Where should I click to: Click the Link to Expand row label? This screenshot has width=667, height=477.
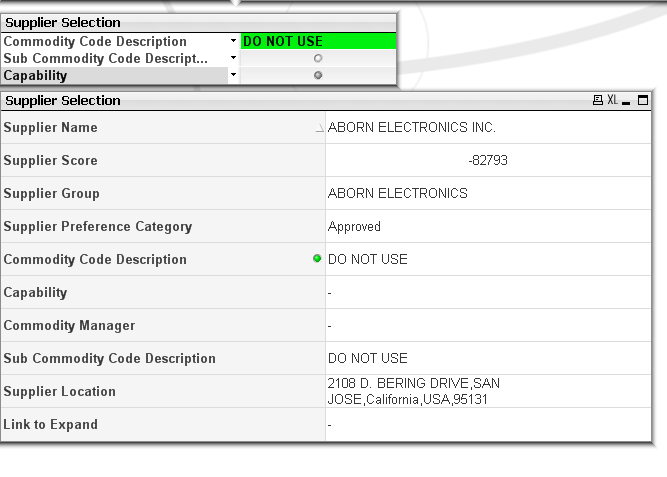point(51,425)
